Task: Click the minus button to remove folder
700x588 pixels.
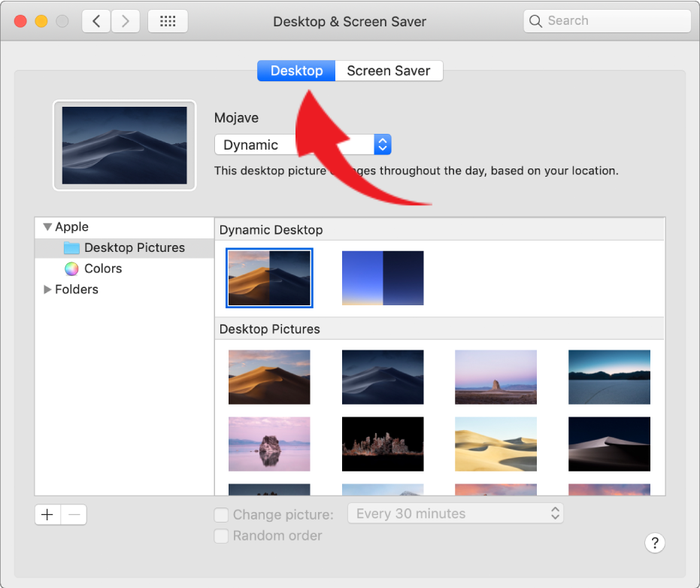Action: coord(74,514)
